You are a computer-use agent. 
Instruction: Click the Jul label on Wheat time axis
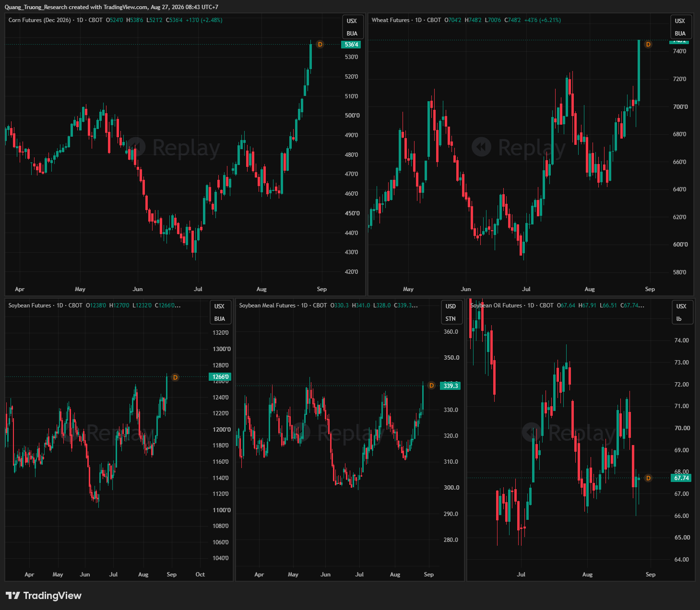pos(526,289)
